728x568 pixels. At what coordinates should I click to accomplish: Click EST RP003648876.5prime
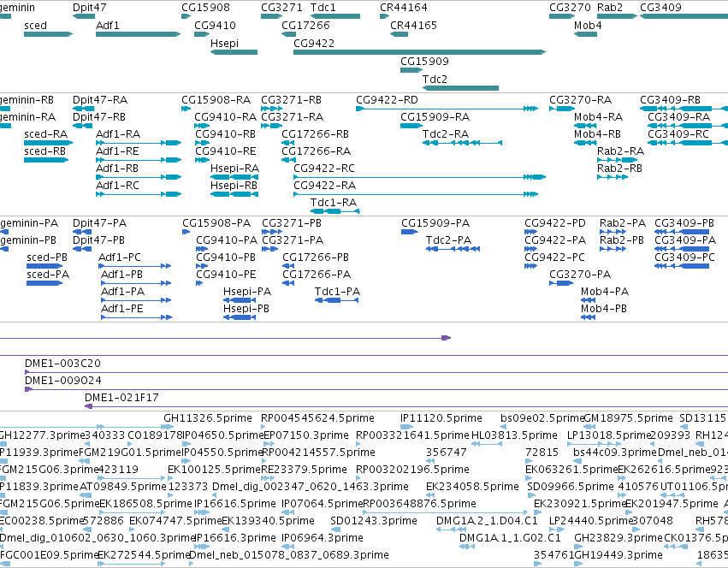pos(419,504)
